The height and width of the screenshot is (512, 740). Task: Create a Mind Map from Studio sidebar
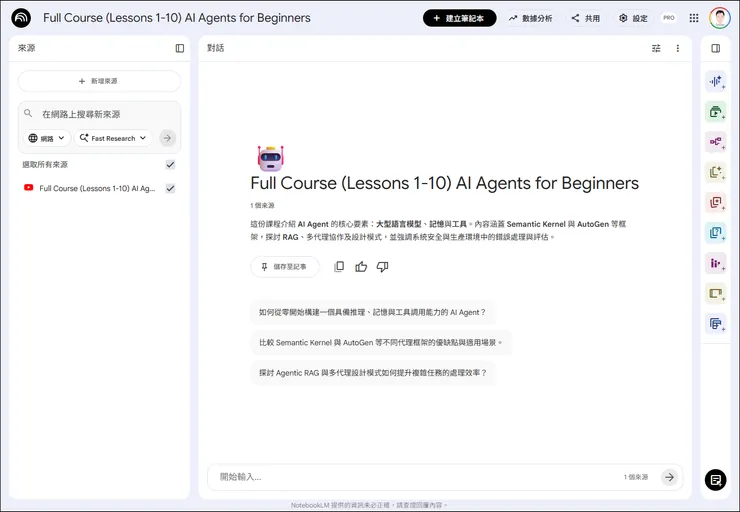point(715,142)
